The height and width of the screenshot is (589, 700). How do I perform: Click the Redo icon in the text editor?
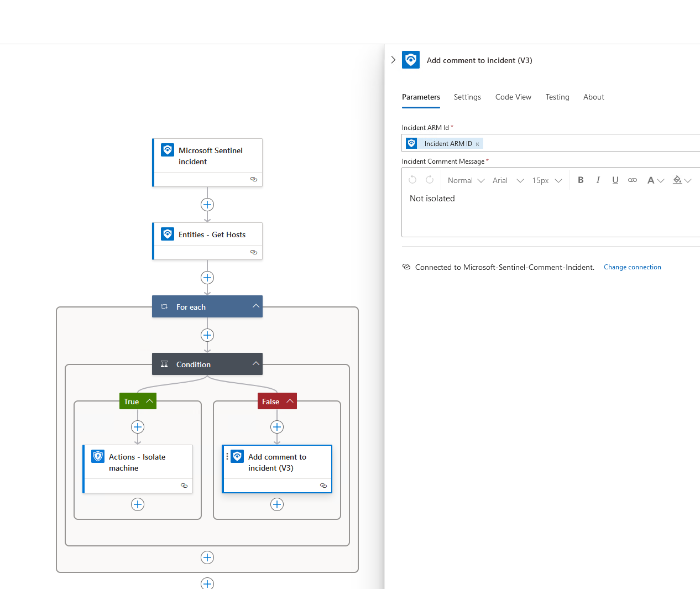(430, 180)
